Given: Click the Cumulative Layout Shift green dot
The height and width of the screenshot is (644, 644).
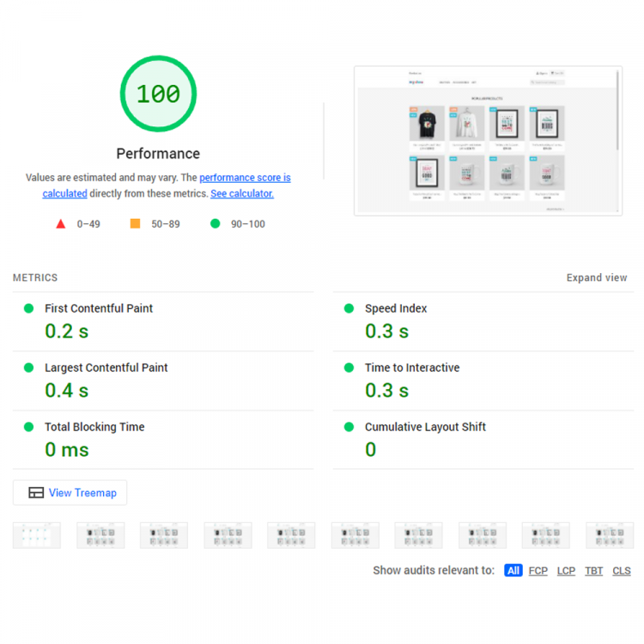Looking at the screenshot, I should point(349,427).
